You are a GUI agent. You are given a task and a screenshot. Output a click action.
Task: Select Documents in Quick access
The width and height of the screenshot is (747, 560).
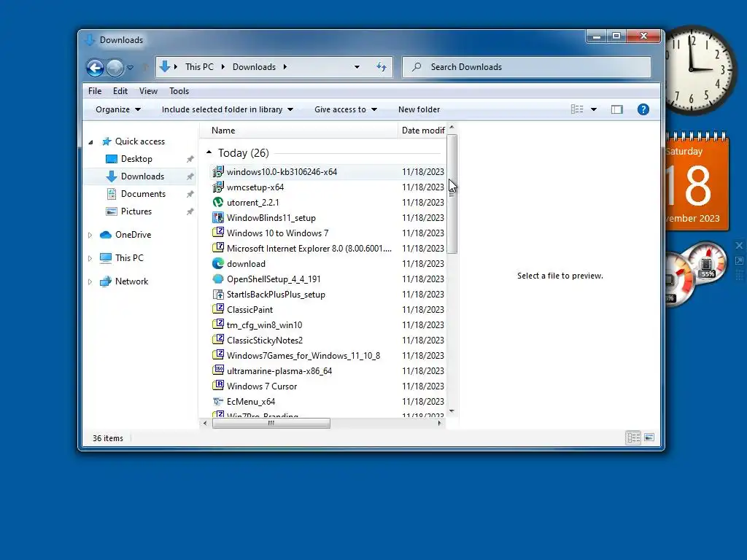pyautogui.click(x=143, y=194)
